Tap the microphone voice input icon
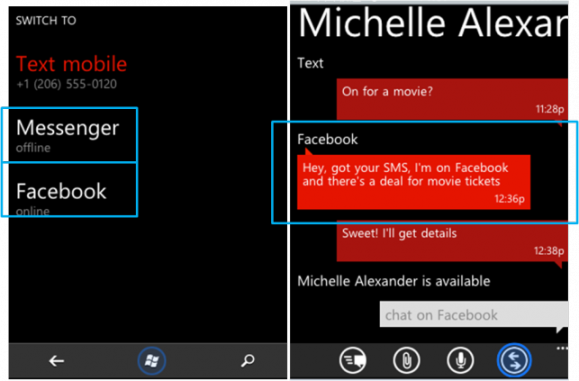The width and height of the screenshot is (579, 381). [x=460, y=360]
